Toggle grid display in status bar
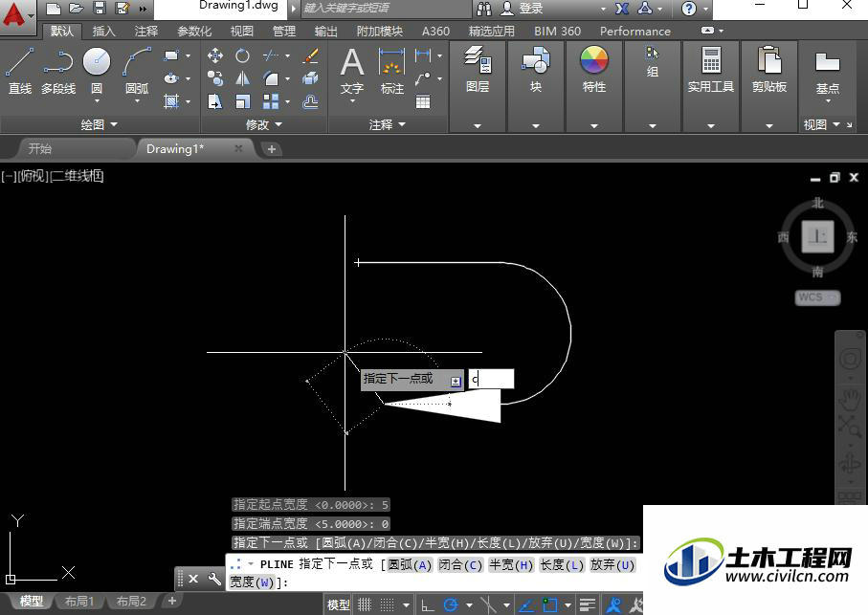Image resolution: width=868 pixels, height=615 pixels. click(x=365, y=604)
